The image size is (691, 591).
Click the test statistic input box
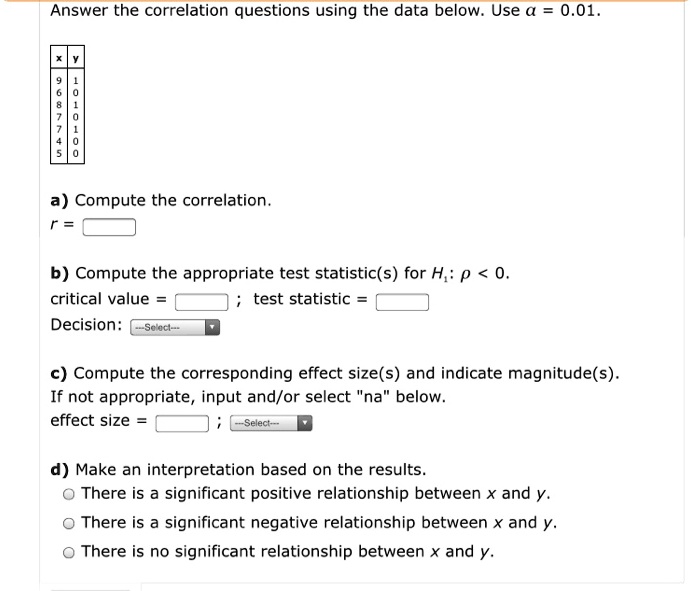click(x=402, y=302)
